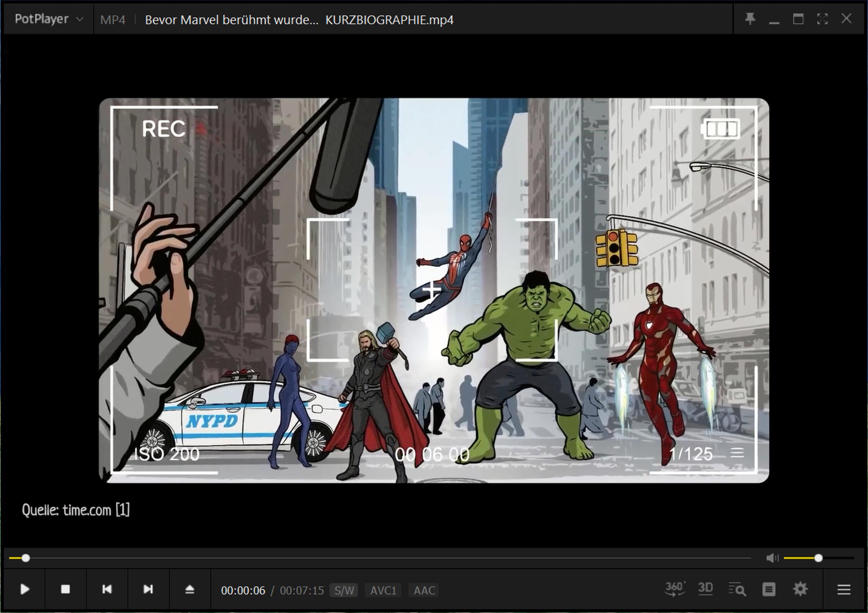This screenshot has height=613, width=868.
Task: Pin the player window on top
Action: pyautogui.click(x=750, y=19)
